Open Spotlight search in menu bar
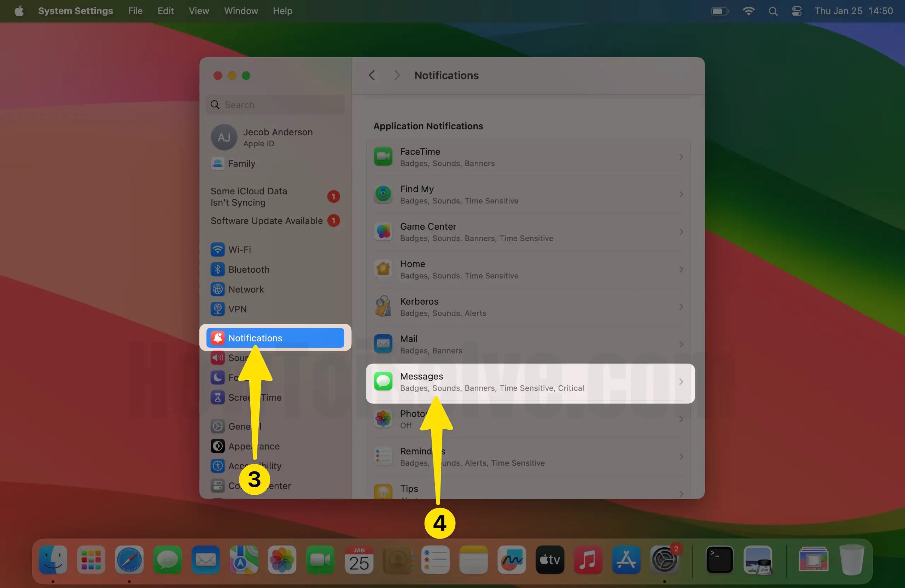This screenshot has height=588, width=905. [773, 11]
